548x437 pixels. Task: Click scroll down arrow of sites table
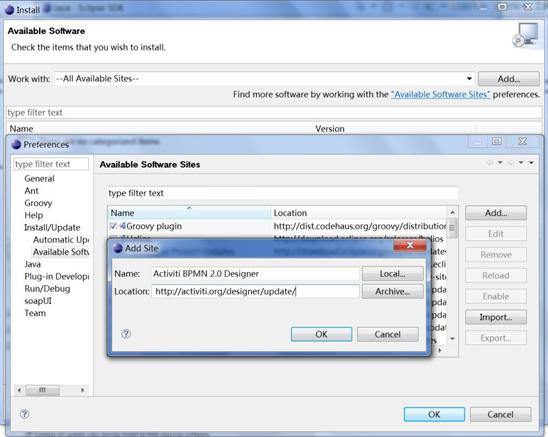(x=452, y=339)
